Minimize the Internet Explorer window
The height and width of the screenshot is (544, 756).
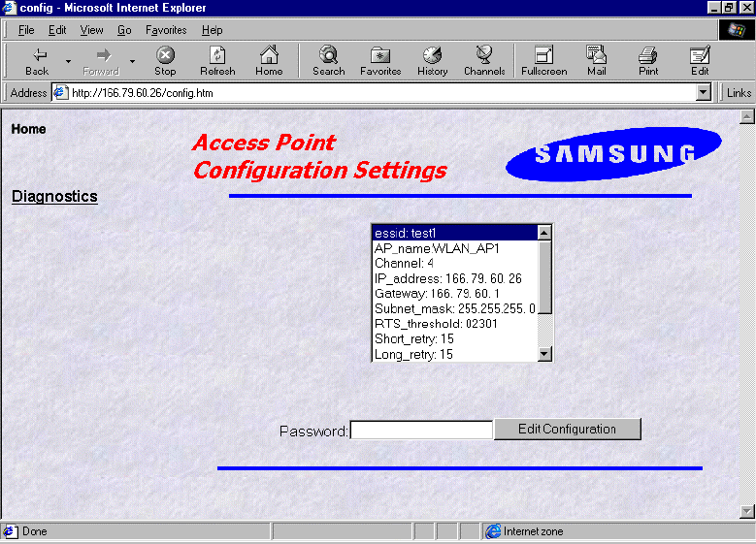click(714, 7)
